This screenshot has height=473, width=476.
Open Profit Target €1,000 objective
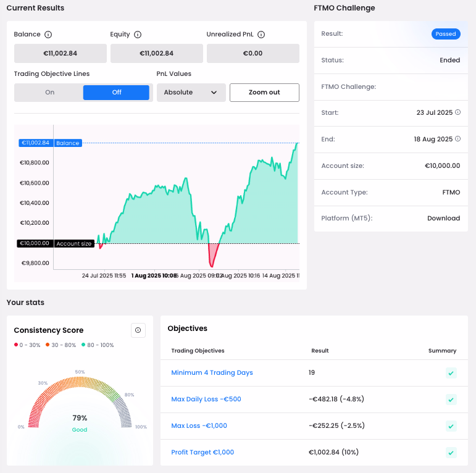point(203,453)
